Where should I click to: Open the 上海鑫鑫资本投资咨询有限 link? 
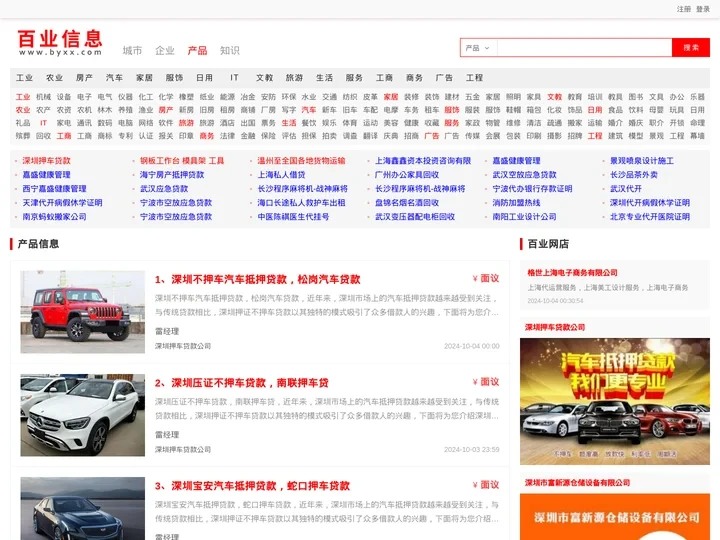[423, 161]
